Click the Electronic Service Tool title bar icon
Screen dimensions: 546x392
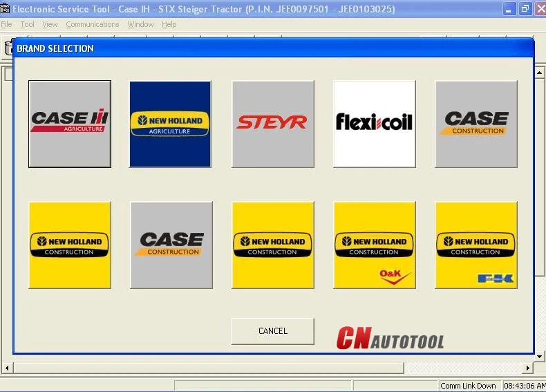click(5, 8)
